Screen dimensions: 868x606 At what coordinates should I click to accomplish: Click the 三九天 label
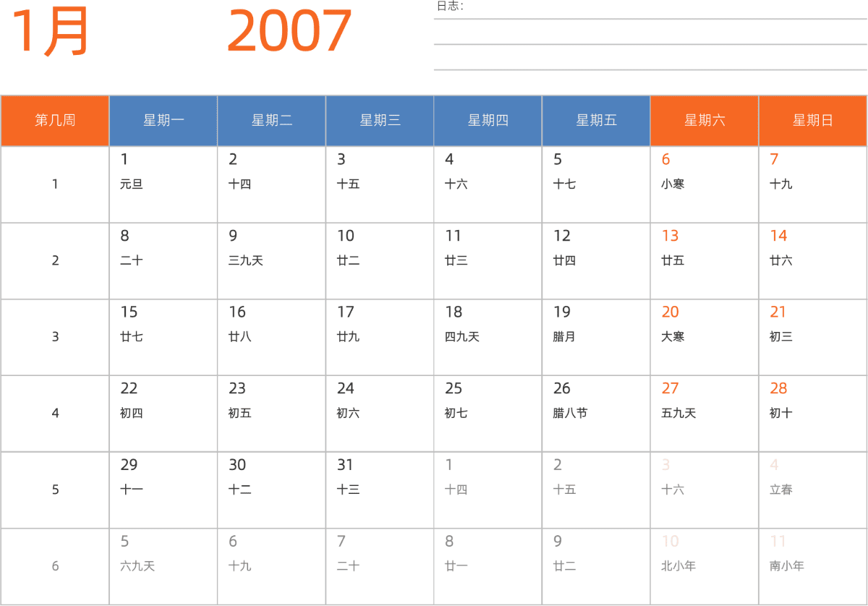246,260
